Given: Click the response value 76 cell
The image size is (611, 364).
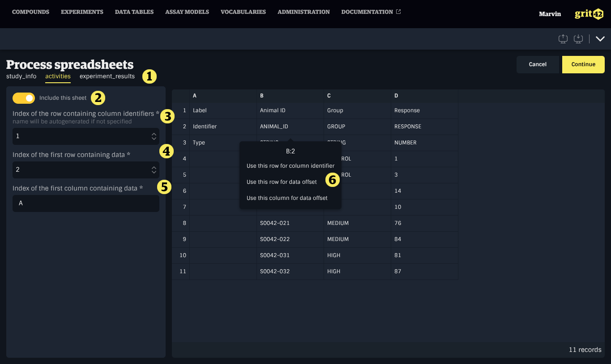Looking at the screenshot, I should pyautogui.click(x=425, y=223).
